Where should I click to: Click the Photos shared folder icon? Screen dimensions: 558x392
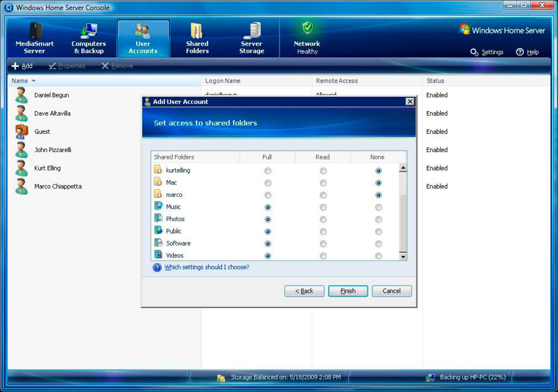(x=158, y=218)
